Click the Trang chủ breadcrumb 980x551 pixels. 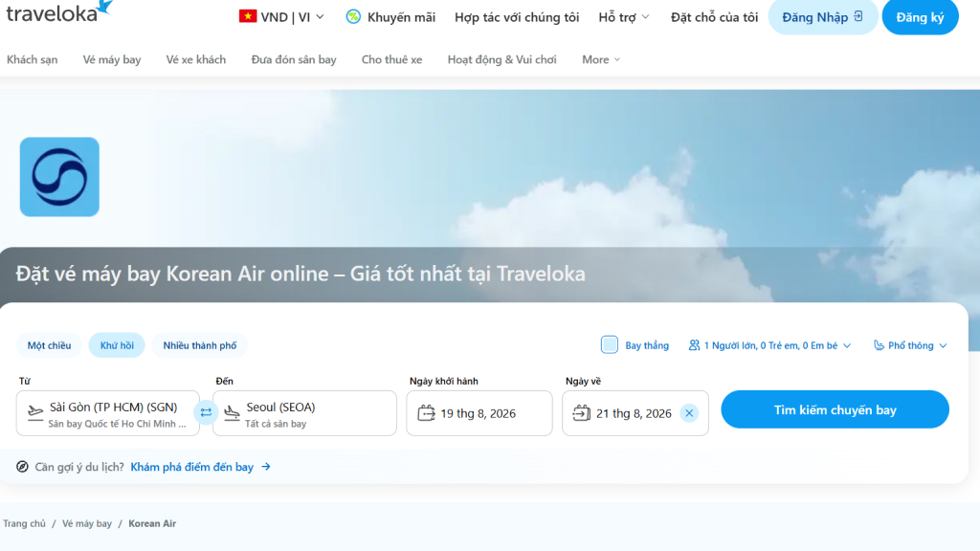click(24, 523)
